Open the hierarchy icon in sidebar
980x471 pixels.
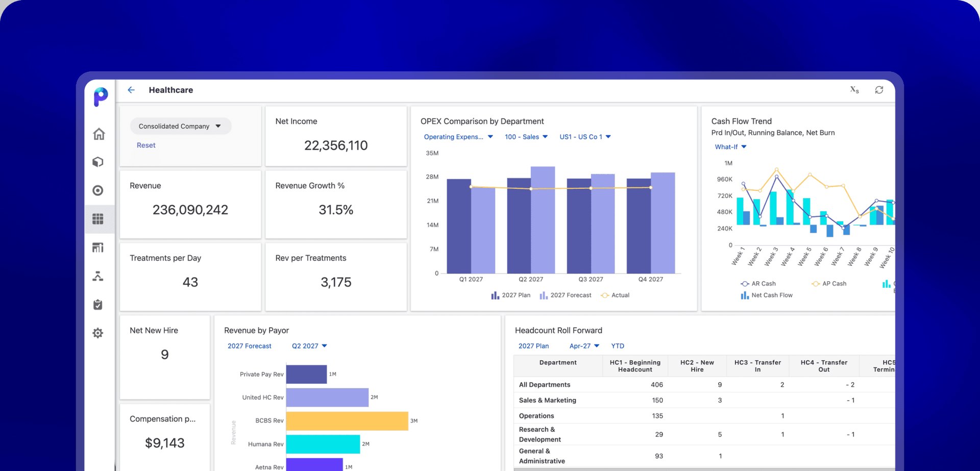(98, 276)
